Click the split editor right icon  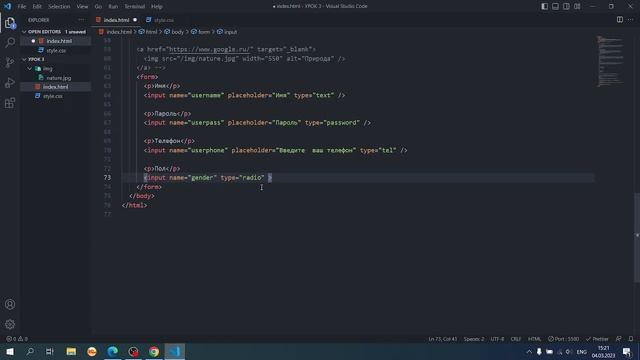[x=620, y=20]
